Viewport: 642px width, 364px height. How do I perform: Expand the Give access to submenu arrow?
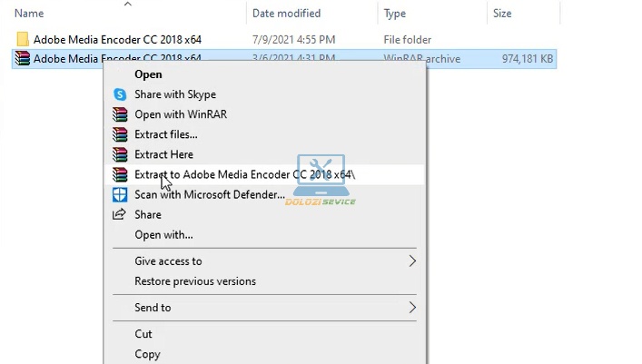pyautogui.click(x=412, y=261)
